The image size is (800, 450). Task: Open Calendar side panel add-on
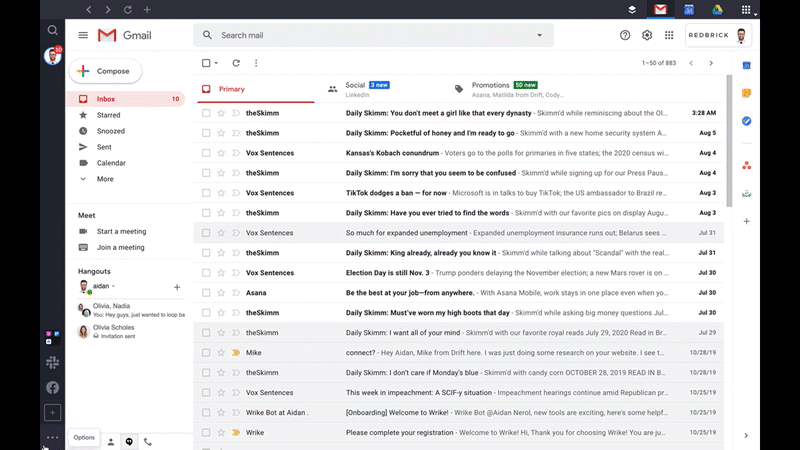746,65
